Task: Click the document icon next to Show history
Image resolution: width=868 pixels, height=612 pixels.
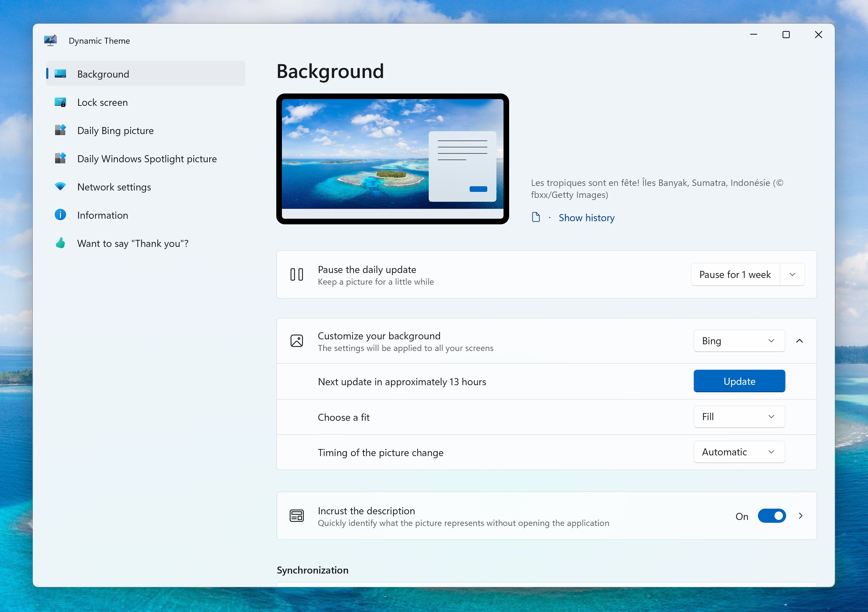Action: (x=537, y=217)
